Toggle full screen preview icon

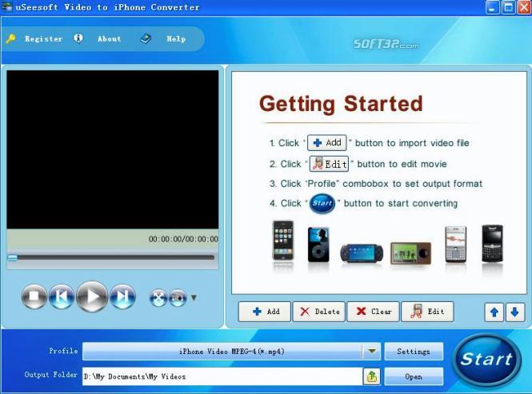coord(158,298)
